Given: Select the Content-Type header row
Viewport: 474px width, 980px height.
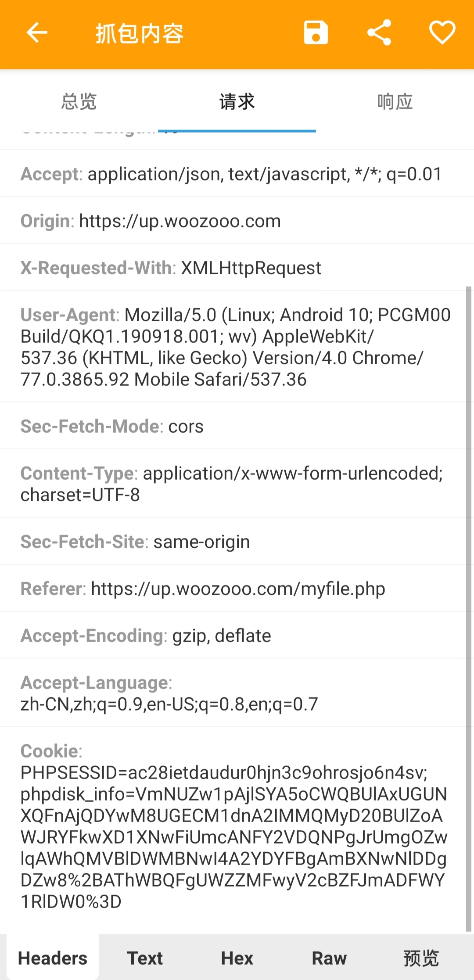Looking at the screenshot, I should point(233,484).
